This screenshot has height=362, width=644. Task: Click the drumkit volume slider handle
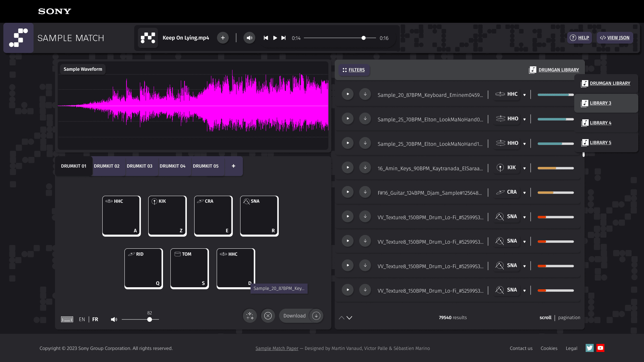pyautogui.click(x=150, y=319)
